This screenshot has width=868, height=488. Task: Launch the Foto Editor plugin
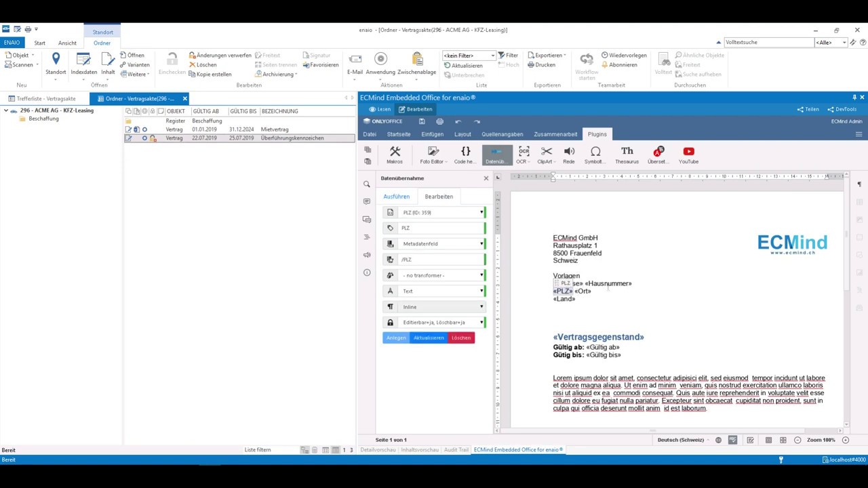coord(431,155)
